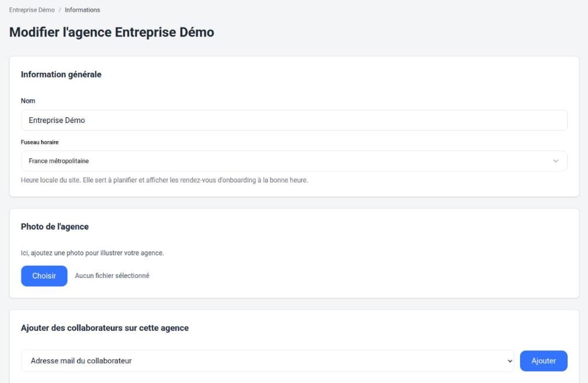Viewport: 588px width, 383px height.
Task: Expand the Adresse mail du collaborateur dropdown
Action: tap(267, 361)
